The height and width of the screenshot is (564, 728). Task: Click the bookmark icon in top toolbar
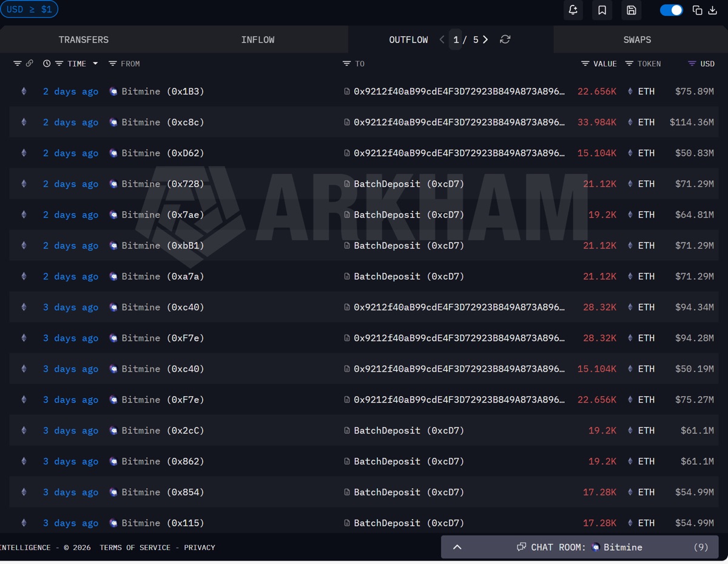pyautogui.click(x=602, y=10)
